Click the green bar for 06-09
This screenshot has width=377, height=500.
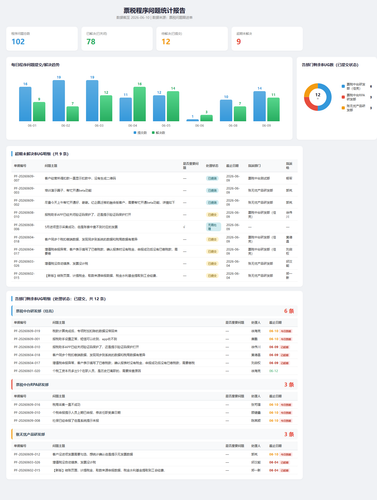click(273, 109)
